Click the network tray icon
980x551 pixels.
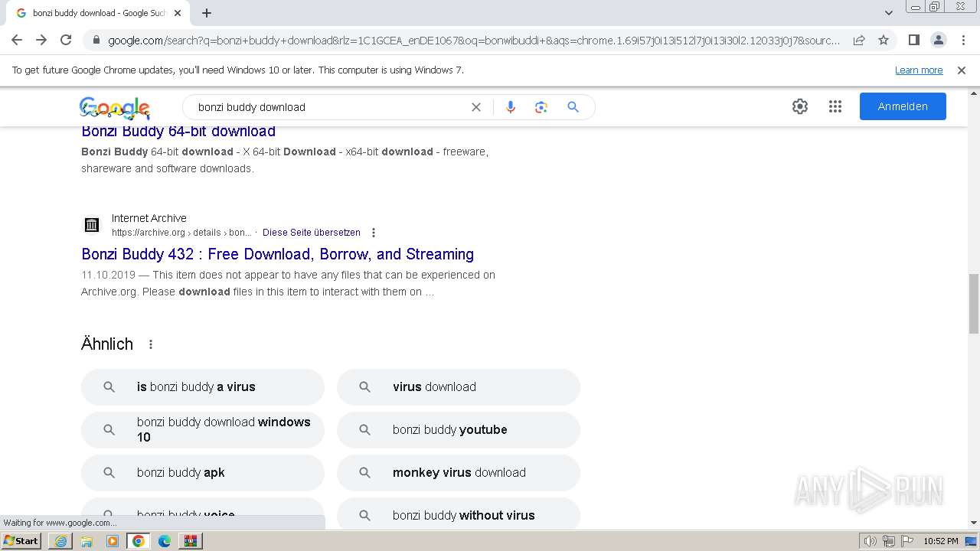(x=889, y=541)
